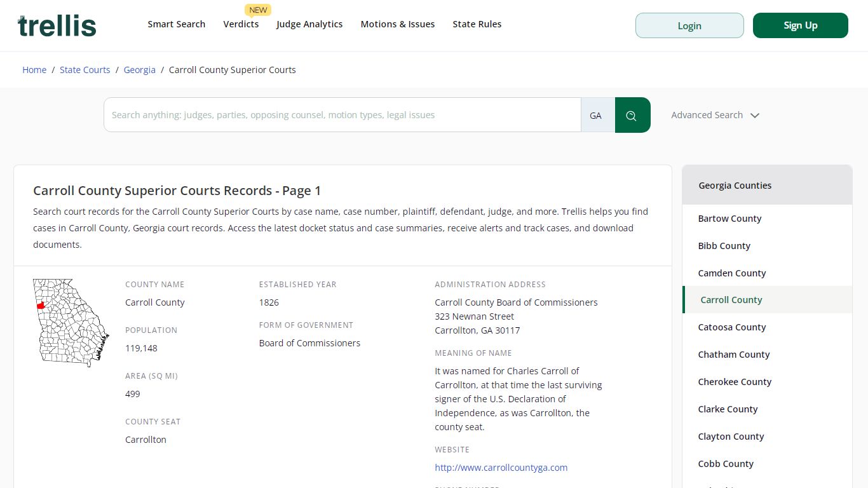
Task: Click the Trellis logo
Action: [57, 25]
